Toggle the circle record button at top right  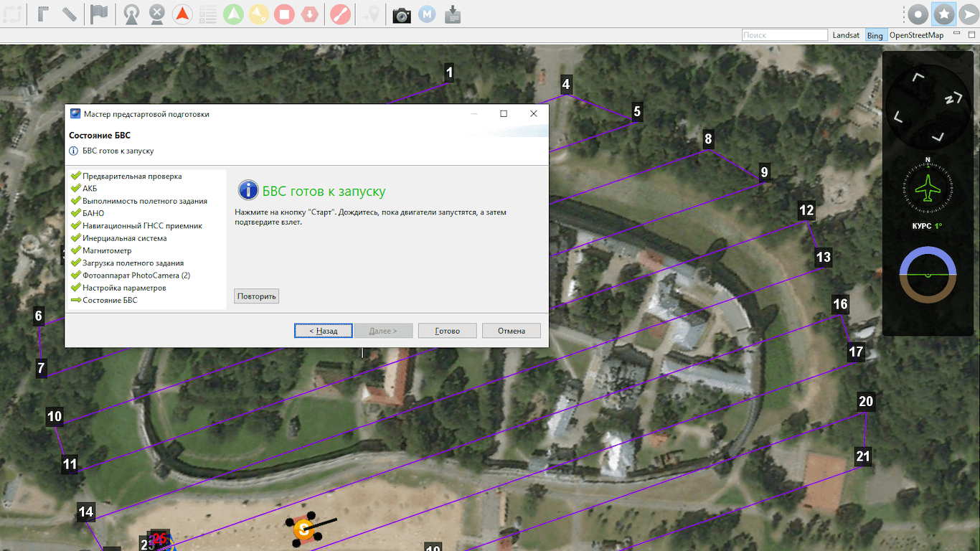click(918, 14)
